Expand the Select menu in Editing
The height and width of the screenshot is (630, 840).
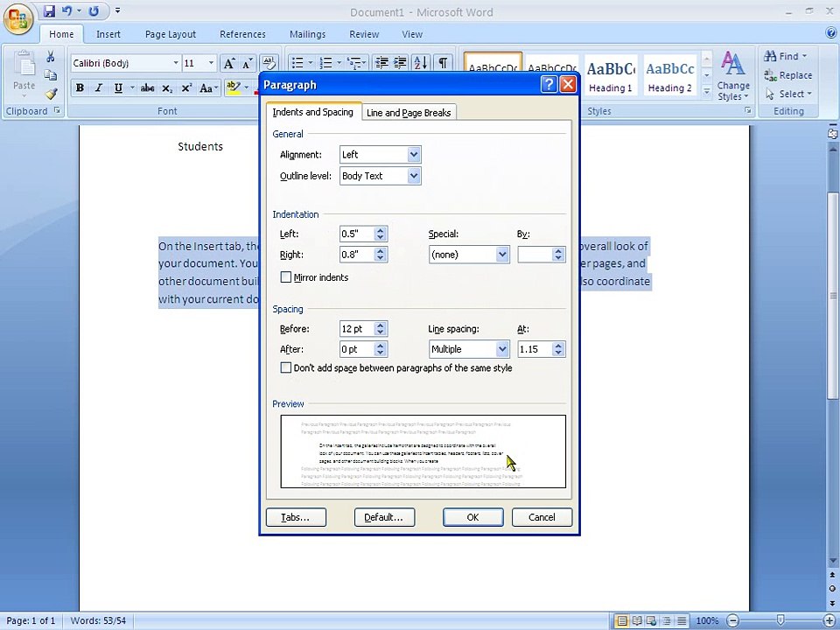pos(788,94)
